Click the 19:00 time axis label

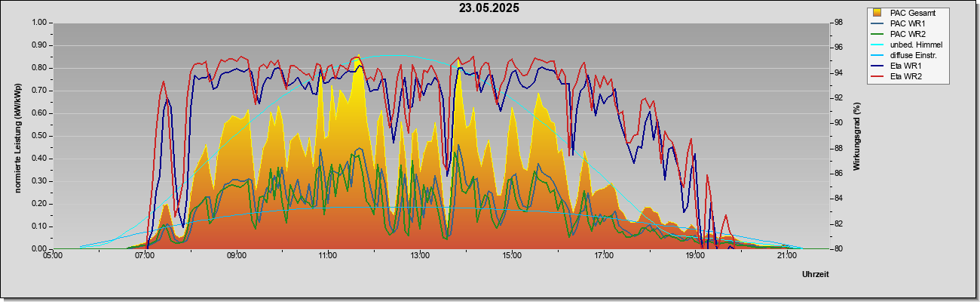(695, 257)
